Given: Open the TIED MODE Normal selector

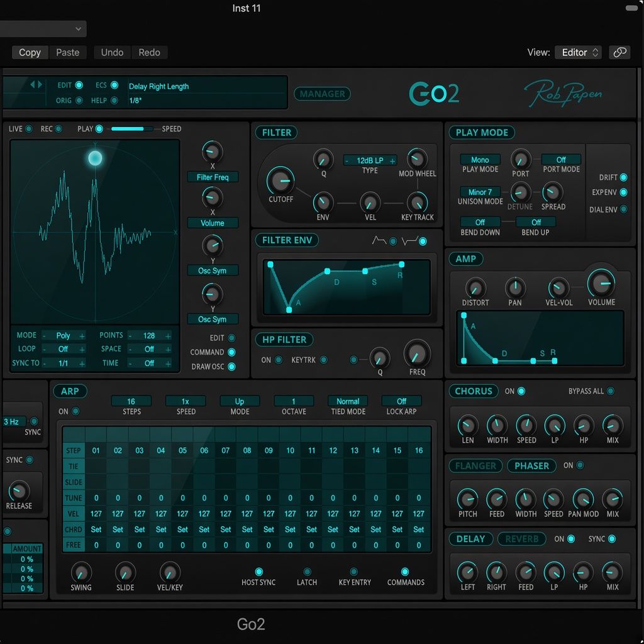Looking at the screenshot, I should (x=347, y=401).
